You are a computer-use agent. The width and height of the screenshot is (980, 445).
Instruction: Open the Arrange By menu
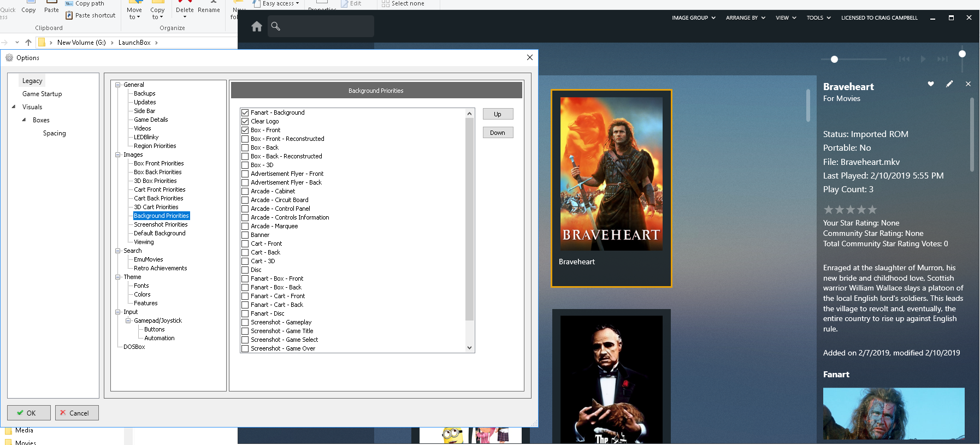click(745, 18)
